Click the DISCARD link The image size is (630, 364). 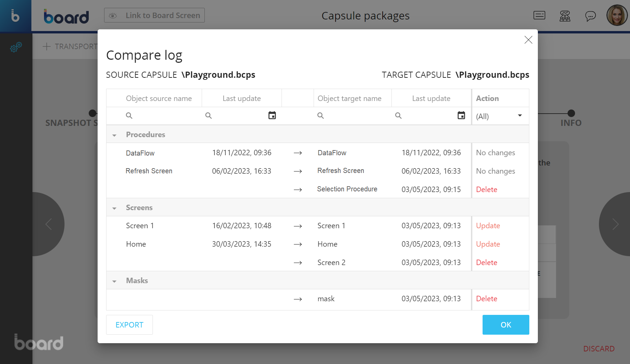click(x=599, y=349)
